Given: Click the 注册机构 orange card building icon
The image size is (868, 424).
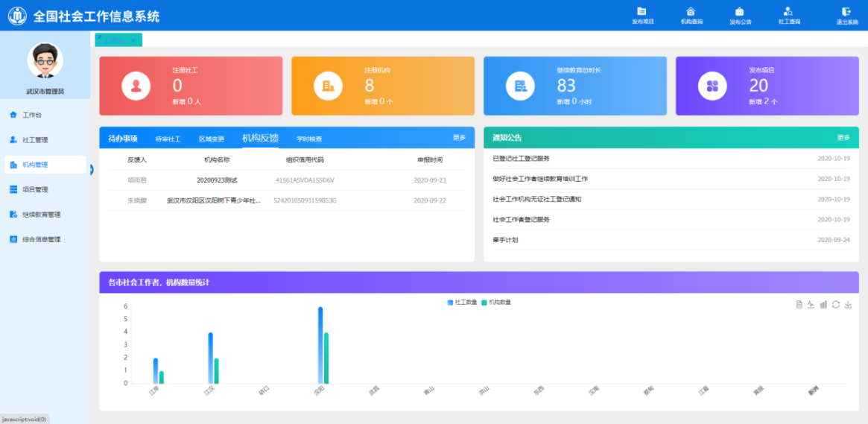Looking at the screenshot, I should point(329,86).
